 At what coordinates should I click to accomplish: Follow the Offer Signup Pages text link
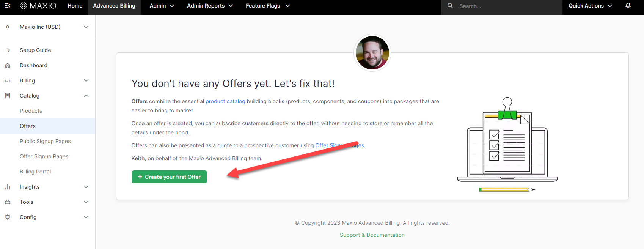340,145
